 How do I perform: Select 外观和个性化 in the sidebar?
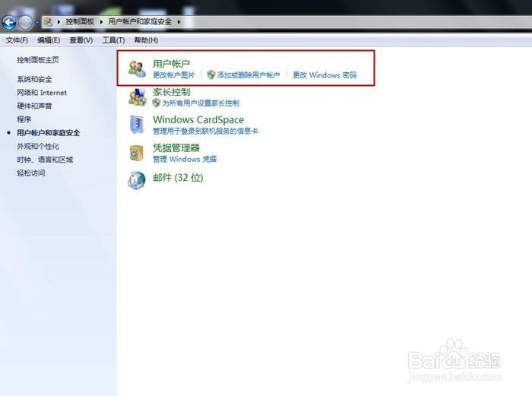coord(38,146)
